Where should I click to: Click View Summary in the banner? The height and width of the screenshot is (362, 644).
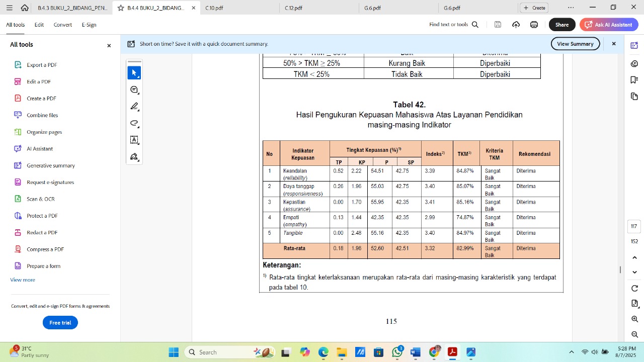tap(575, 44)
